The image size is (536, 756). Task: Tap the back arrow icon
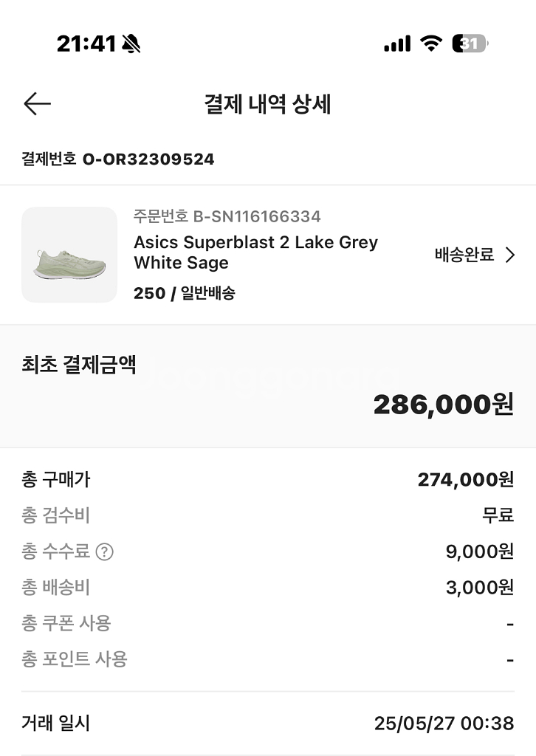click(x=37, y=104)
